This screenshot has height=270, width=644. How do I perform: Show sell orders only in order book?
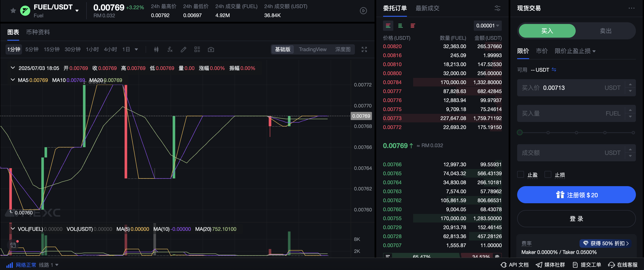pyautogui.click(x=413, y=26)
